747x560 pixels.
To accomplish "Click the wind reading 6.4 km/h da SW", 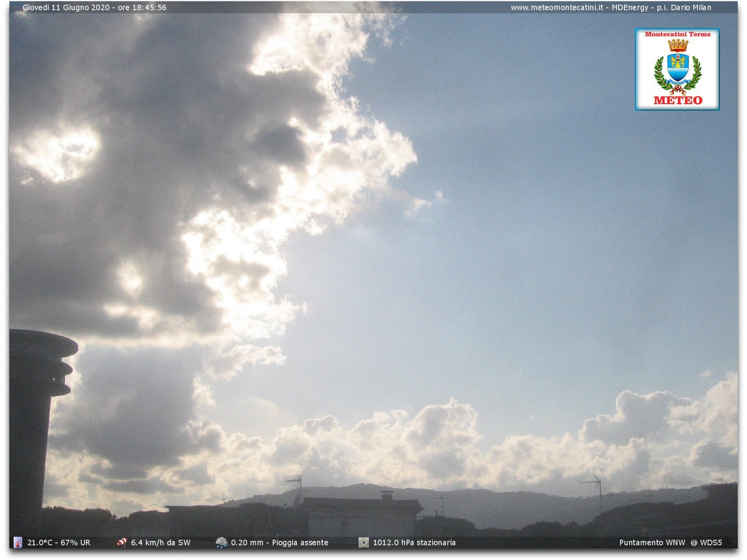I will click(161, 542).
